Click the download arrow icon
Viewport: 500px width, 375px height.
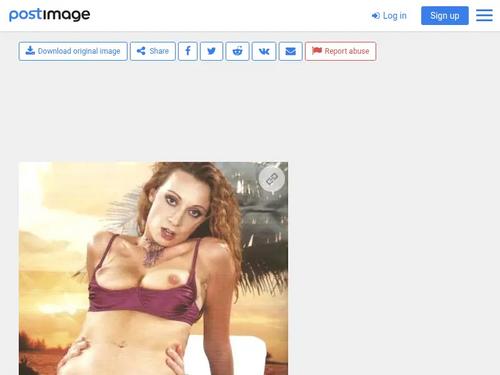30,51
